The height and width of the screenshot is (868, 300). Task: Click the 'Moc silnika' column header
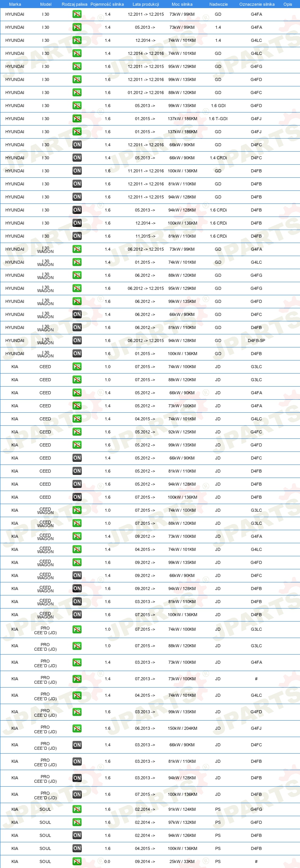click(x=182, y=4)
